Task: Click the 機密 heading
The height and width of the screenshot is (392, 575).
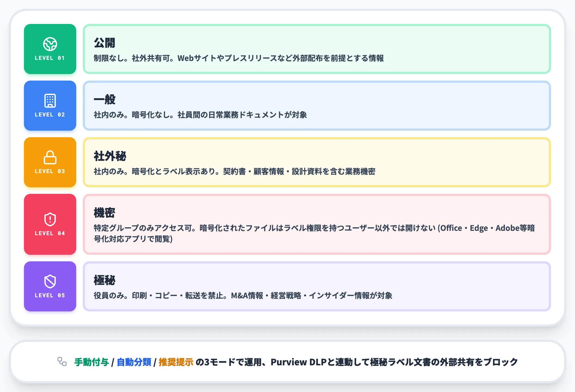Action: click(x=105, y=213)
